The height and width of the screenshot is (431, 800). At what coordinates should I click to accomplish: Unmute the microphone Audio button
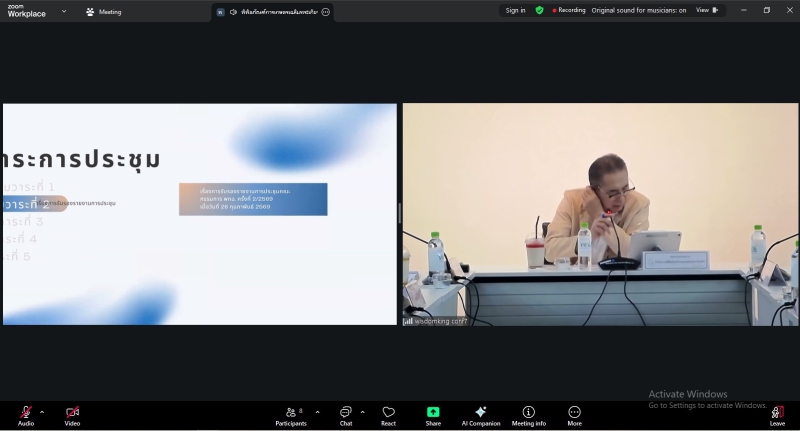(25, 413)
